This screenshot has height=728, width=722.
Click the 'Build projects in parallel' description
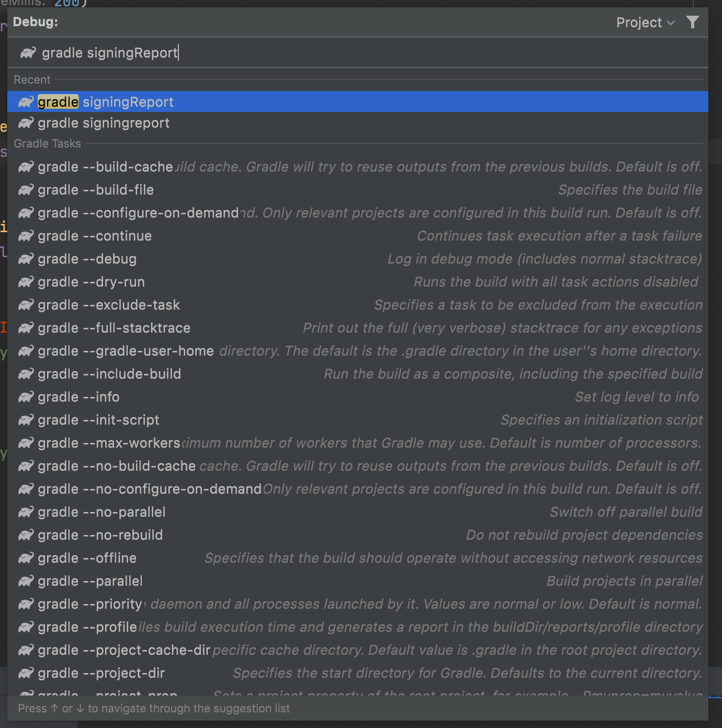624,581
